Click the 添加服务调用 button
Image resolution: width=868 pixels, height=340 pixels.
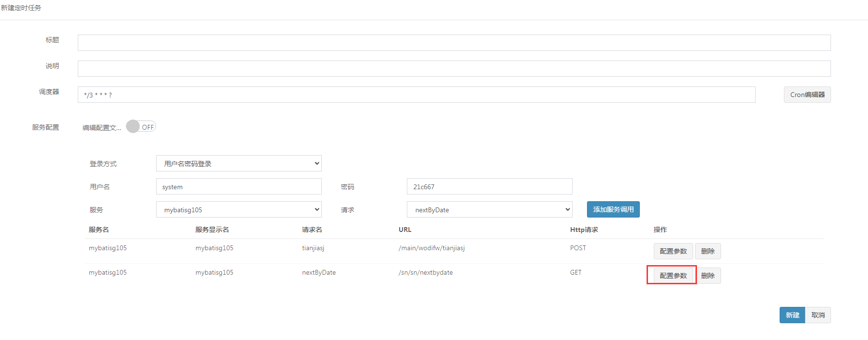pos(613,209)
